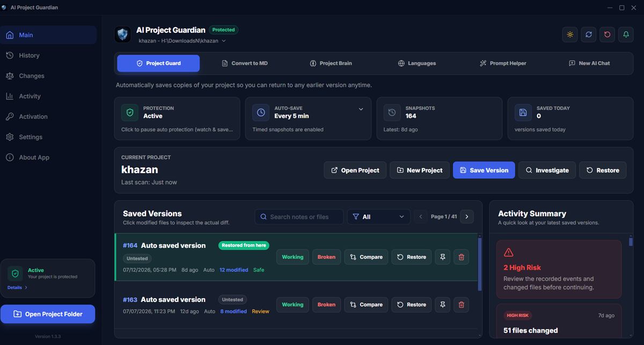
Task: Click the Saved Today disk icon
Action: (523, 112)
